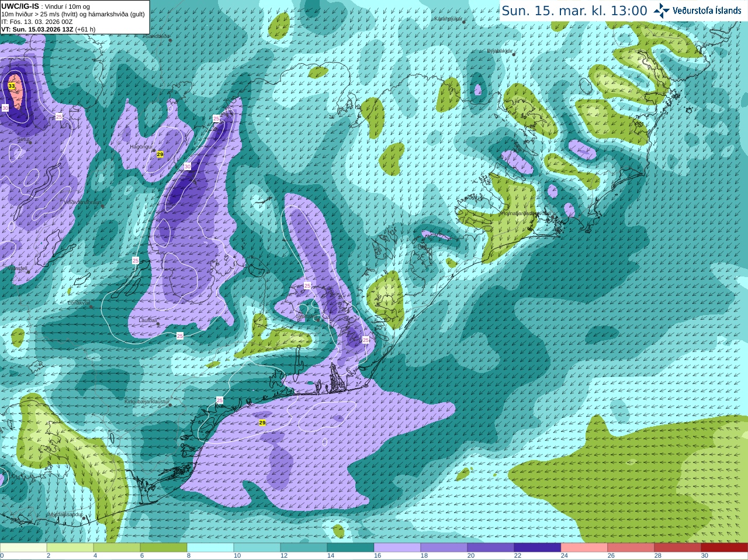Click the 4–6 m/s green legend swatch

pos(117,548)
